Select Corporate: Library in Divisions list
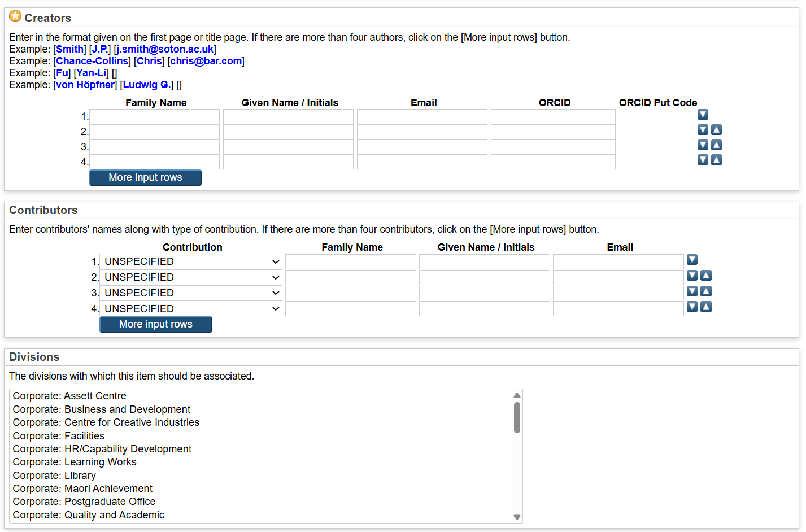The height and width of the screenshot is (532, 806). (54, 476)
